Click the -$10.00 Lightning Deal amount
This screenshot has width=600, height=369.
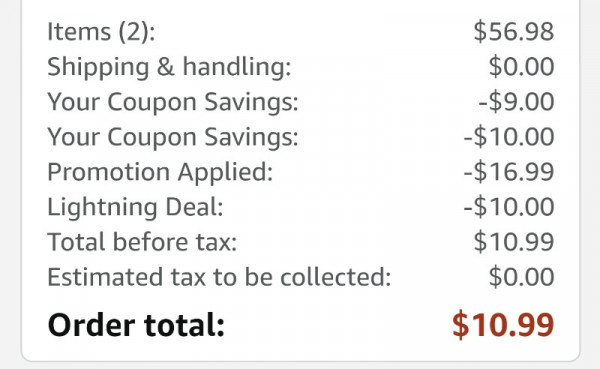pyautogui.click(x=509, y=207)
